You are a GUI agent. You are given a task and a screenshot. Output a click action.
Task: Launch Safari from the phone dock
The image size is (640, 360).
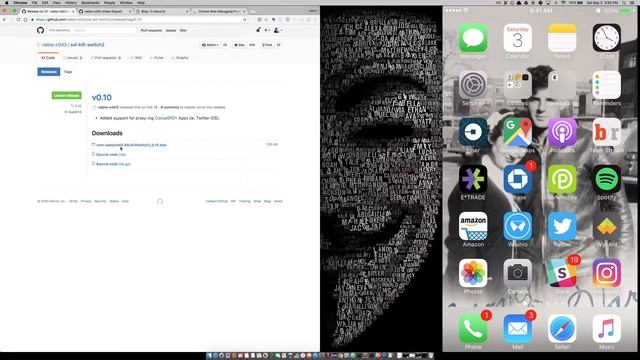(562, 329)
